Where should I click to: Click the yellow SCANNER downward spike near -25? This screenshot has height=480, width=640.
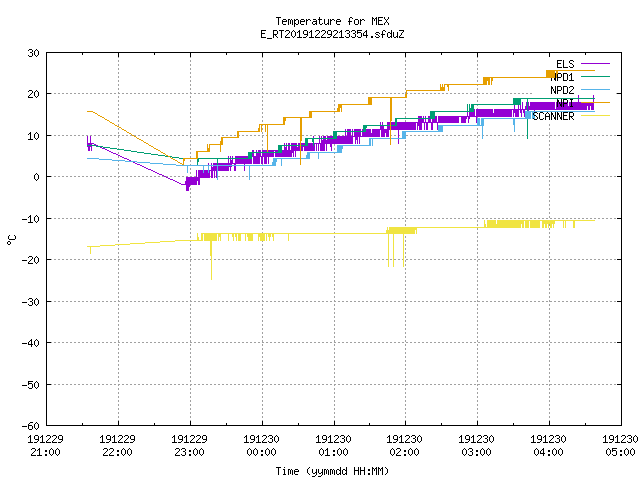coord(211,261)
